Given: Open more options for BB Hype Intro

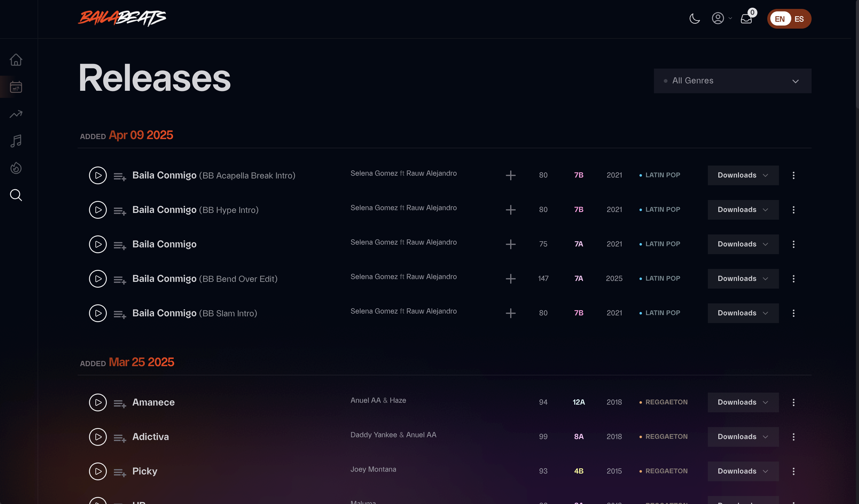Looking at the screenshot, I should (x=793, y=210).
